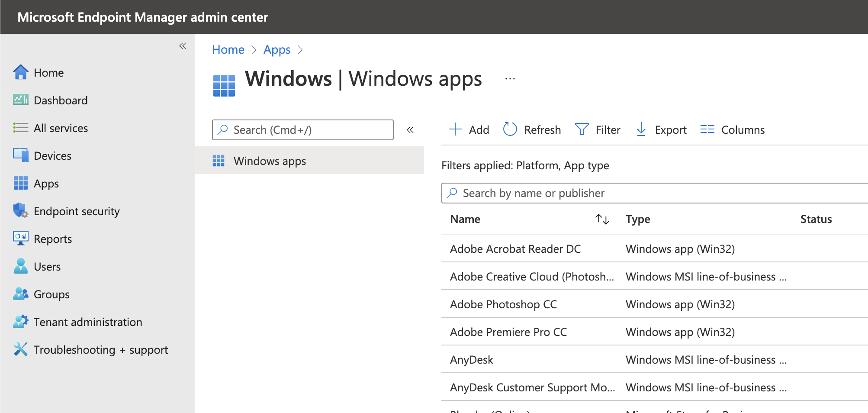This screenshot has height=413, width=868.
Task: Open the Groups section
Action: pyautogui.click(x=51, y=294)
